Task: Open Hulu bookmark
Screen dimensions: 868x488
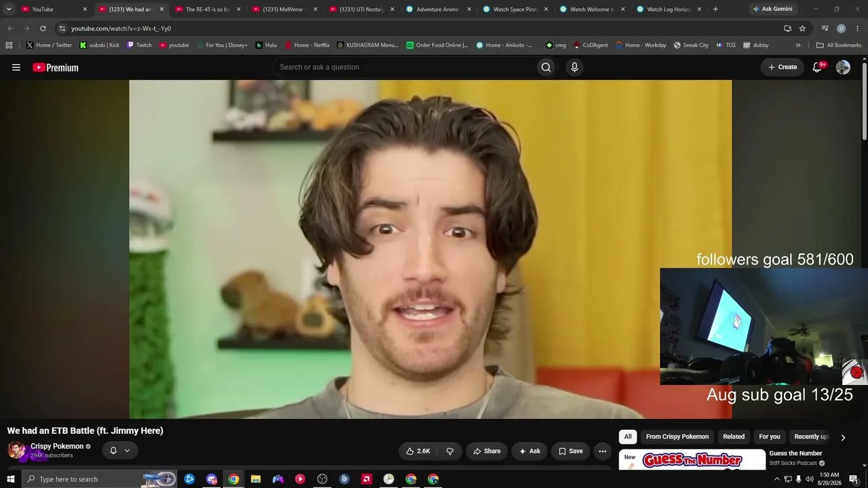Action: [266, 45]
